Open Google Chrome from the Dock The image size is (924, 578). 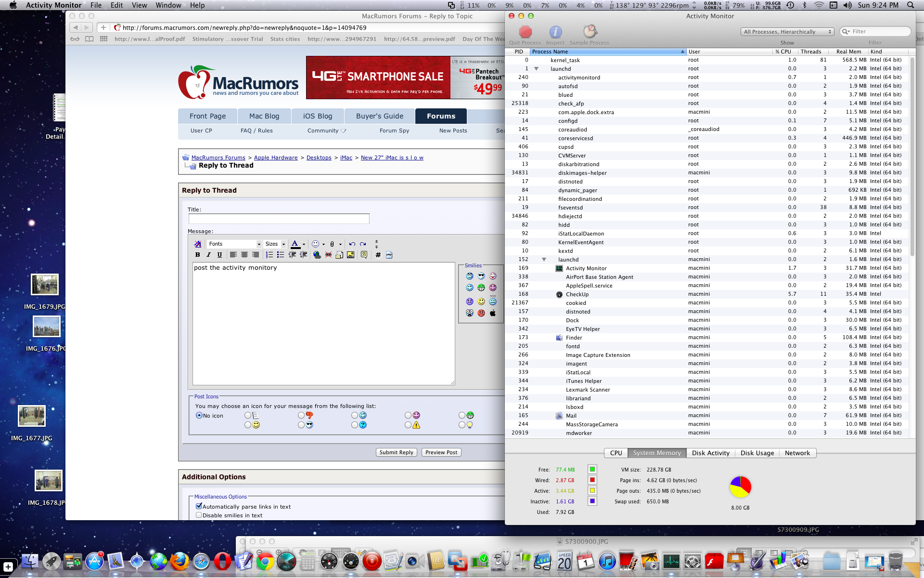click(265, 561)
